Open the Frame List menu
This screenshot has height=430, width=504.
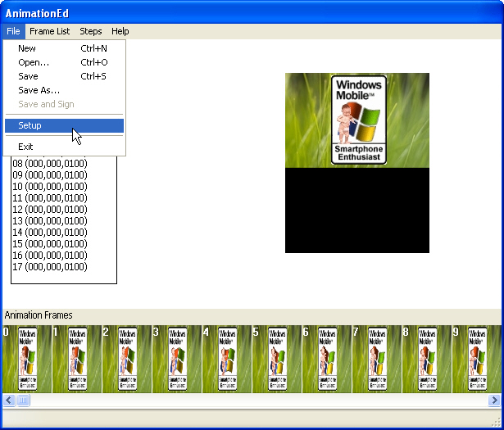click(x=49, y=31)
